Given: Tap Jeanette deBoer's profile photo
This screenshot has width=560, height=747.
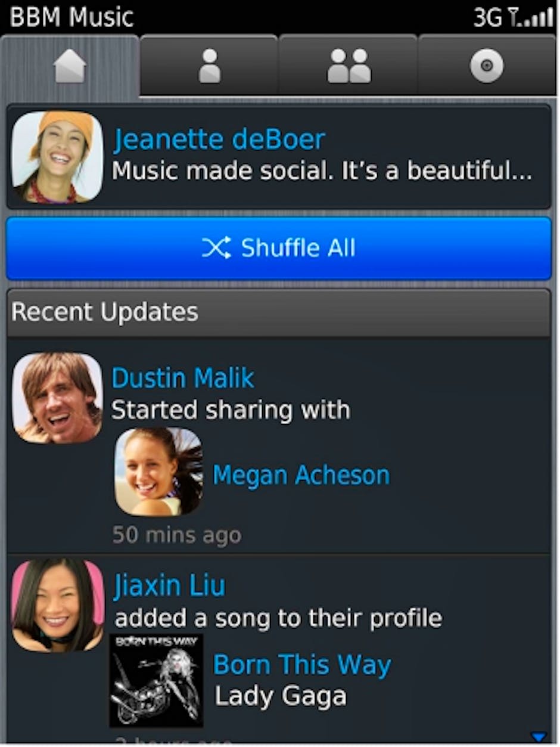Looking at the screenshot, I should [x=57, y=157].
